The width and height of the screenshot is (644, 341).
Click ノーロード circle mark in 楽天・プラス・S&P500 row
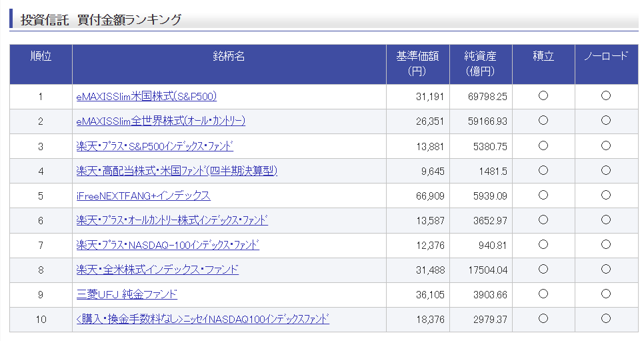[606, 145]
